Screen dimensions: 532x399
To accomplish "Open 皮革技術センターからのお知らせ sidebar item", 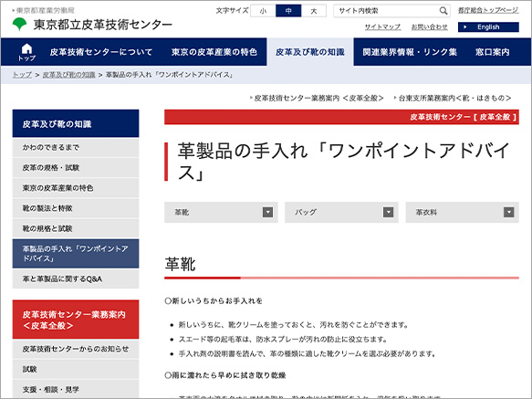I will click(76, 349).
